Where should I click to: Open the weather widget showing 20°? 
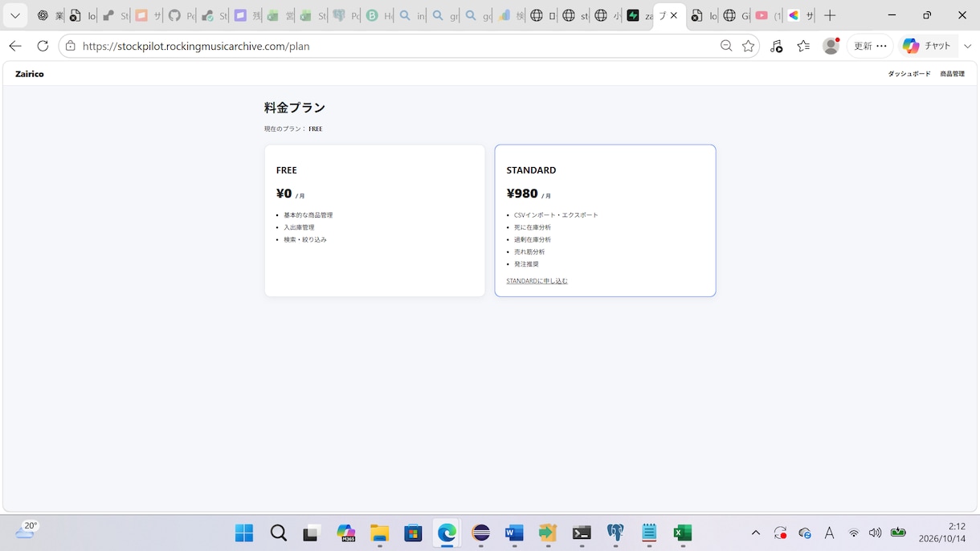coord(27,530)
